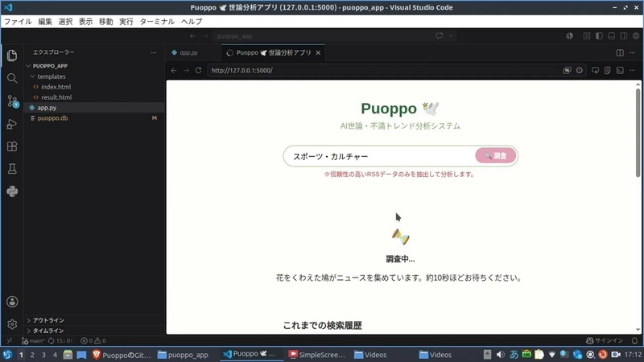Open the 編集 menu

coord(45,22)
